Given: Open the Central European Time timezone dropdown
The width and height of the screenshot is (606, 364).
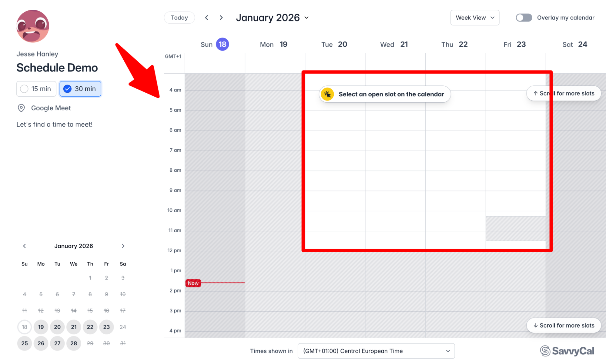Looking at the screenshot, I should tap(376, 351).
